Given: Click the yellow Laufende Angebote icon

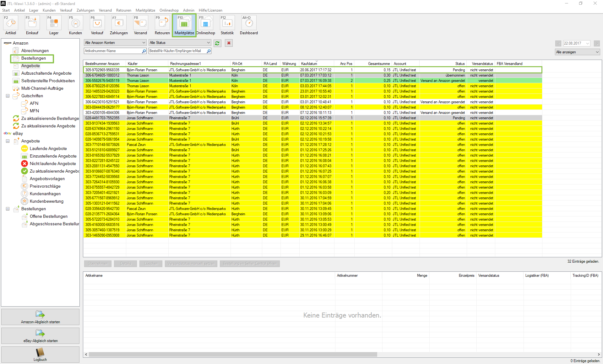Looking at the screenshot, I should pos(24,148).
